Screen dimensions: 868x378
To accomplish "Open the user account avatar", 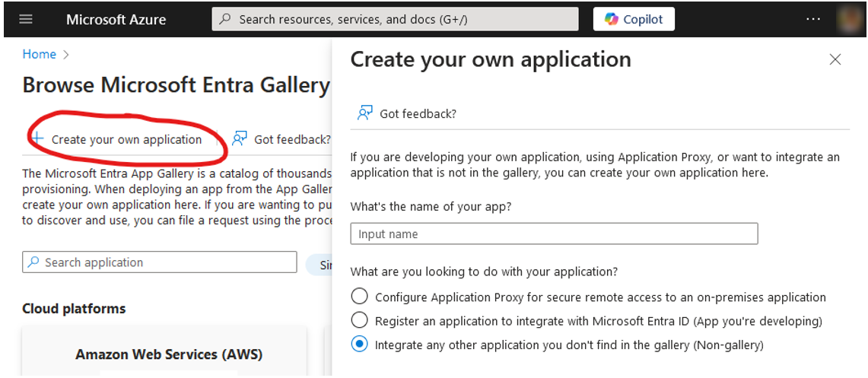I will pyautogui.click(x=850, y=19).
